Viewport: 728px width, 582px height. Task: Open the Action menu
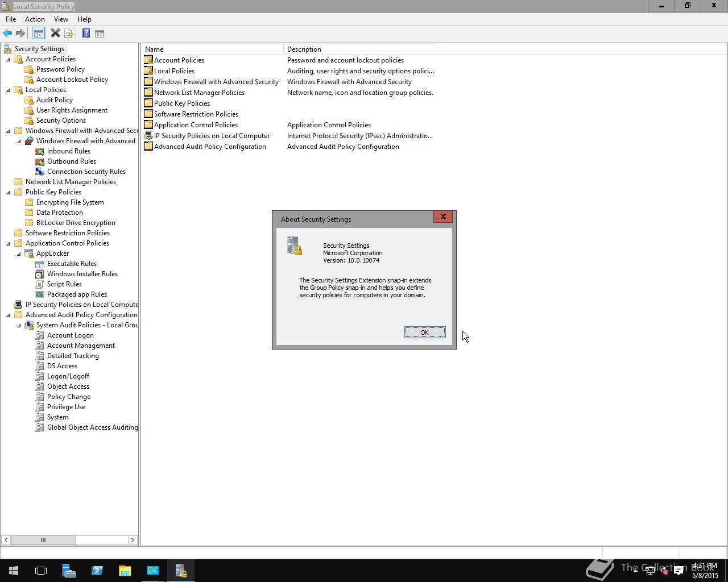coord(35,19)
